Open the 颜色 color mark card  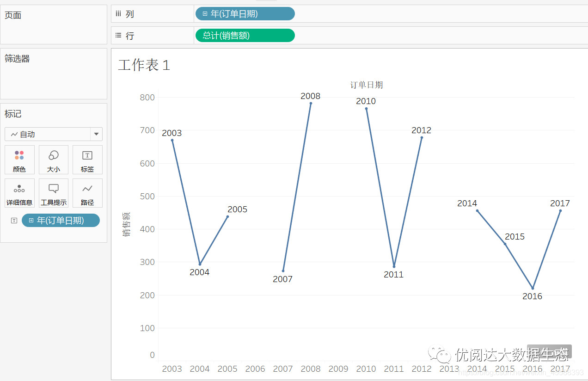click(x=19, y=160)
